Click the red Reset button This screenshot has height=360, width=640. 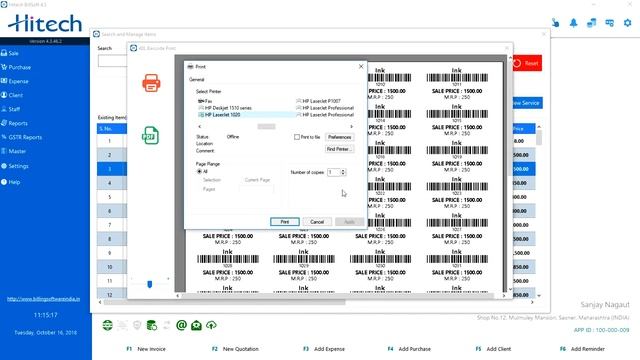coord(527,63)
